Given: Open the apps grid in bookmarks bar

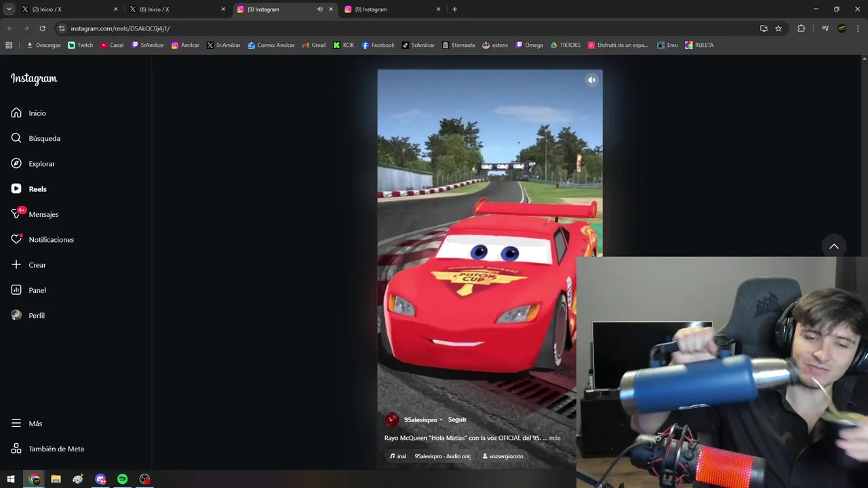Looking at the screenshot, I should click(x=9, y=45).
